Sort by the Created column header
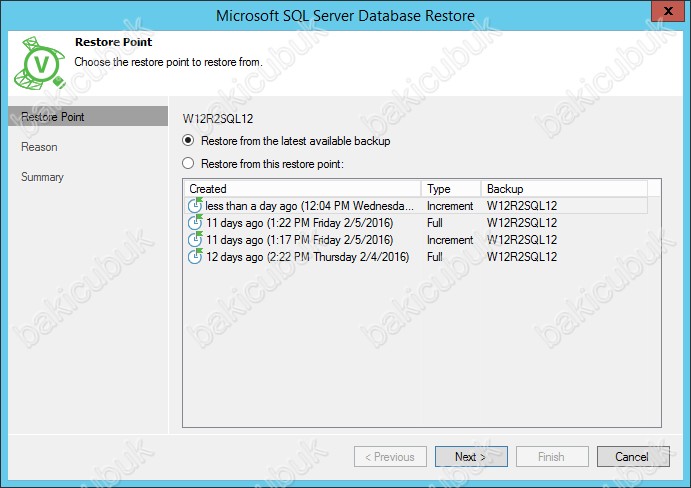The width and height of the screenshot is (691, 488). pyautogui.click(x=303, y=189)
